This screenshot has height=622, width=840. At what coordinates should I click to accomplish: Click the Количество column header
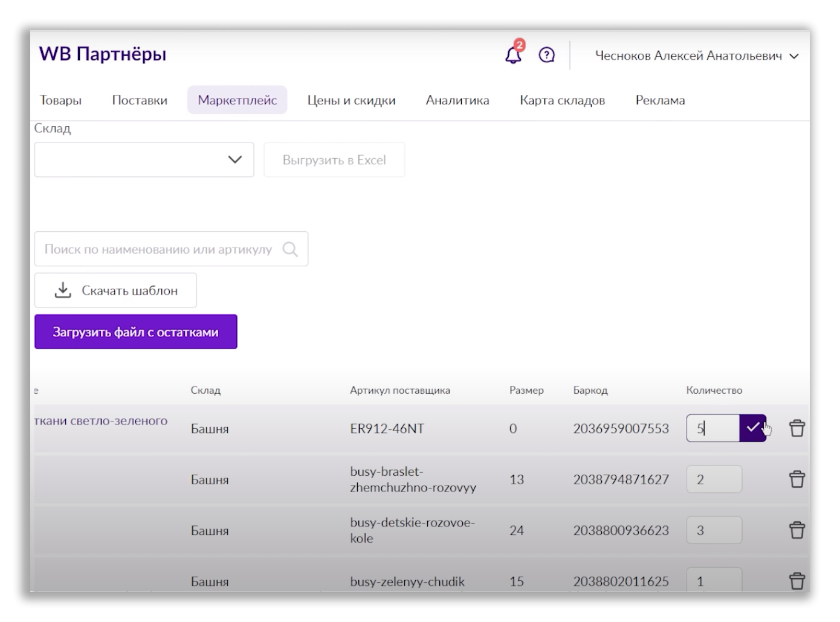[714, 390]
